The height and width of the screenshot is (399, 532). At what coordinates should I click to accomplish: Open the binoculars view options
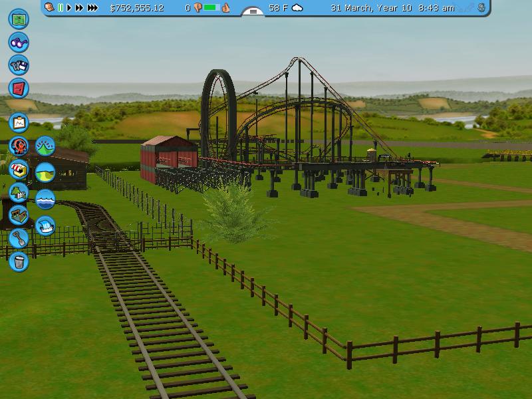point(19,43)
